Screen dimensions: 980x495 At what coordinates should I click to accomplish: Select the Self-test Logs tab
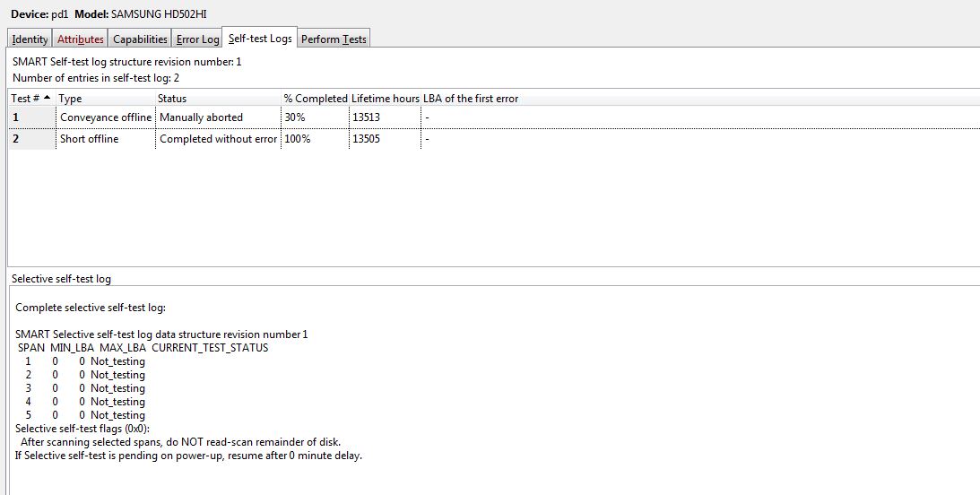(x=259, y=39)
